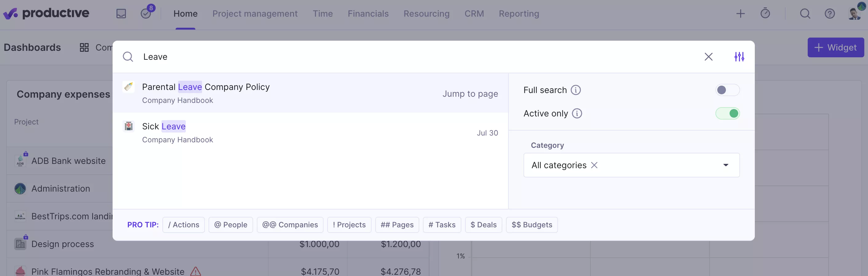The image size is (868, 276).
Task: Click the BestTrips.com project icon
Action: click(20, 216)
